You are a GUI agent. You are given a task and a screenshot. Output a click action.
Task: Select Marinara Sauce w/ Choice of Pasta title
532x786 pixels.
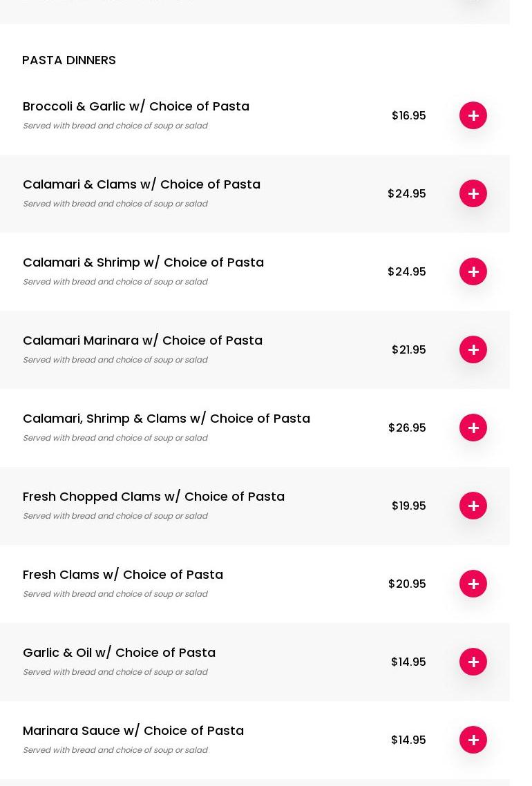[133, 731]
